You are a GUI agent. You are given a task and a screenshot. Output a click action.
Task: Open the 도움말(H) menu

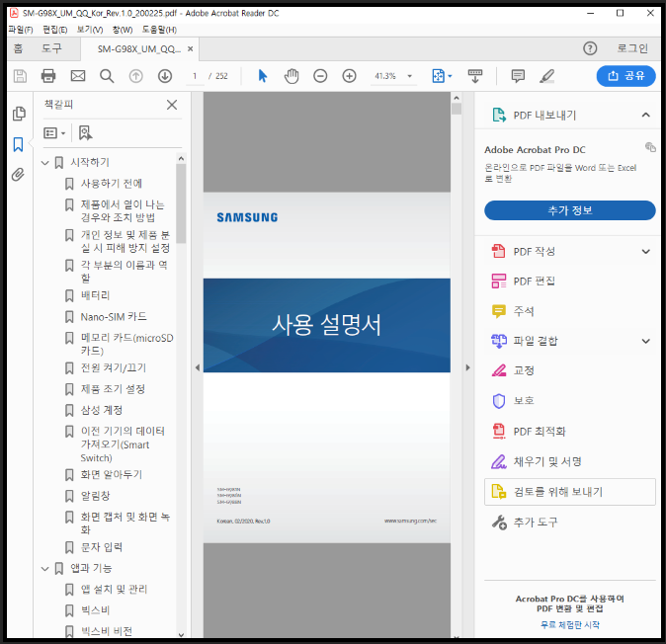click(159, 30)
